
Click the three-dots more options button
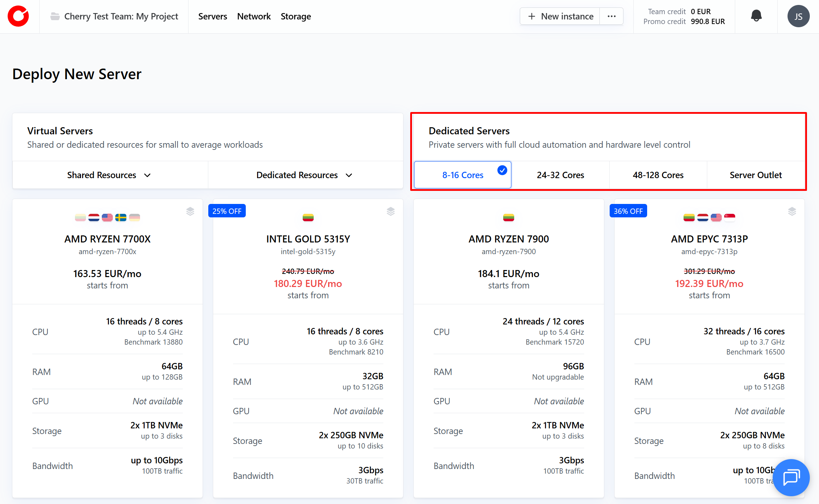611,16
